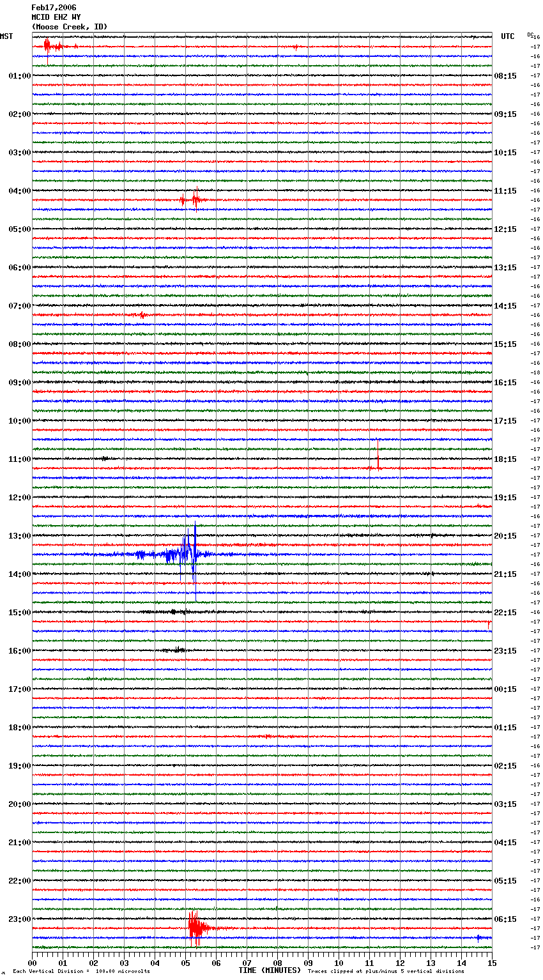Image resolution: width=543 pixels, height=980 pixels.
Task: Click the "22:15" UTC time label
Action: pos(505,613)
